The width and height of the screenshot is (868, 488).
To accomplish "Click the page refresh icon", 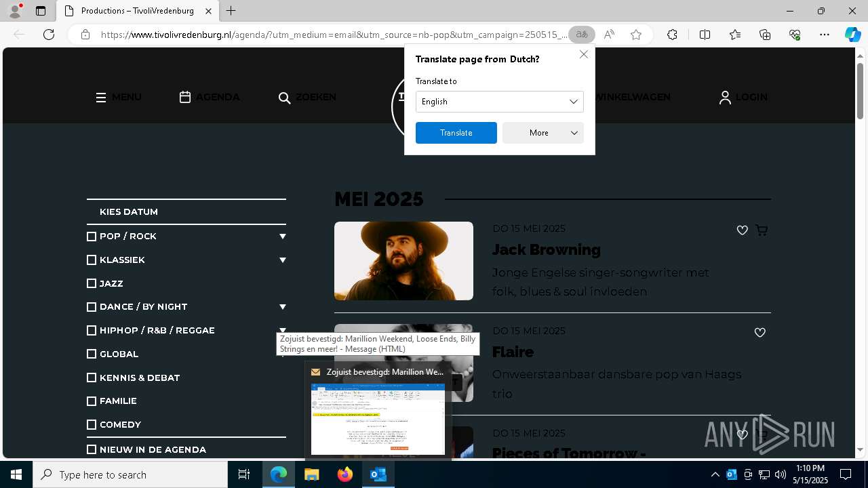I will coord(49,35).
